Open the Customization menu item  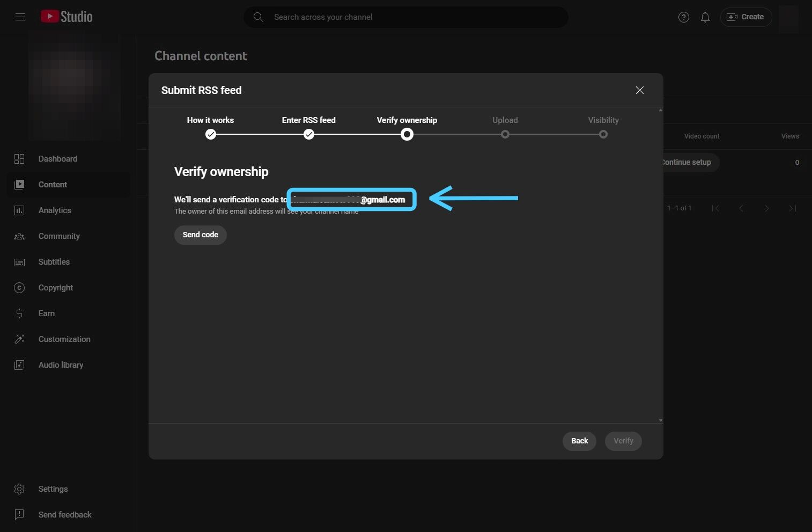click(64, 339)
